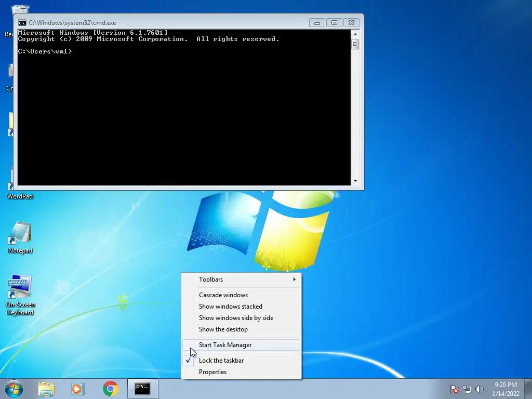This screenshot has width=532, height=399.
Task: Open taskbar Properties from the context menu
Action: (x=241, y=372)
